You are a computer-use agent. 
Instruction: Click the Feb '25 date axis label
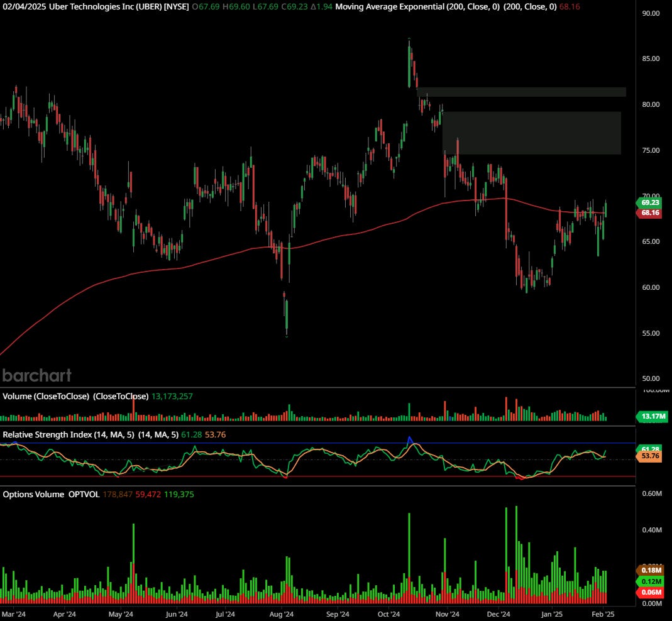click(x=603, y=614)
